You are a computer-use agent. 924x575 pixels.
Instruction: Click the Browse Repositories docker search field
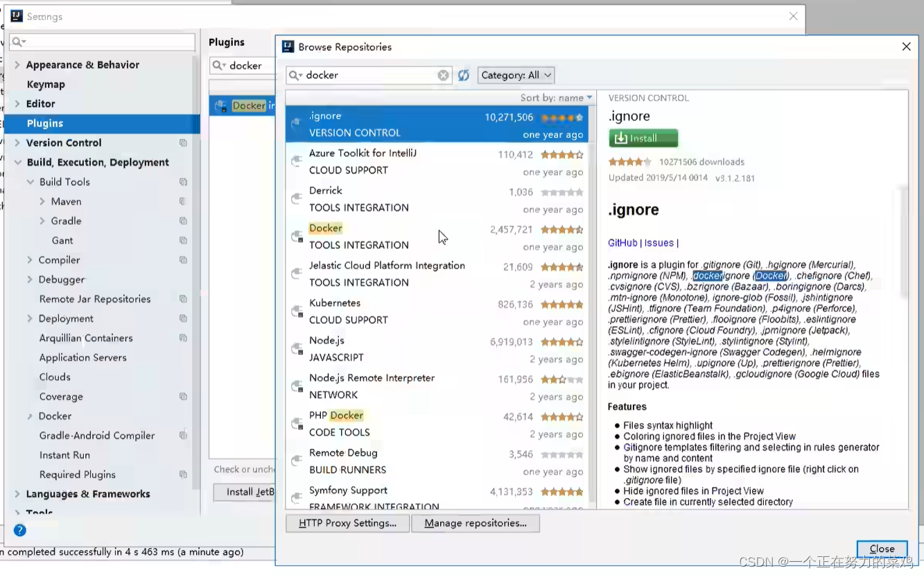coord(369,75)
